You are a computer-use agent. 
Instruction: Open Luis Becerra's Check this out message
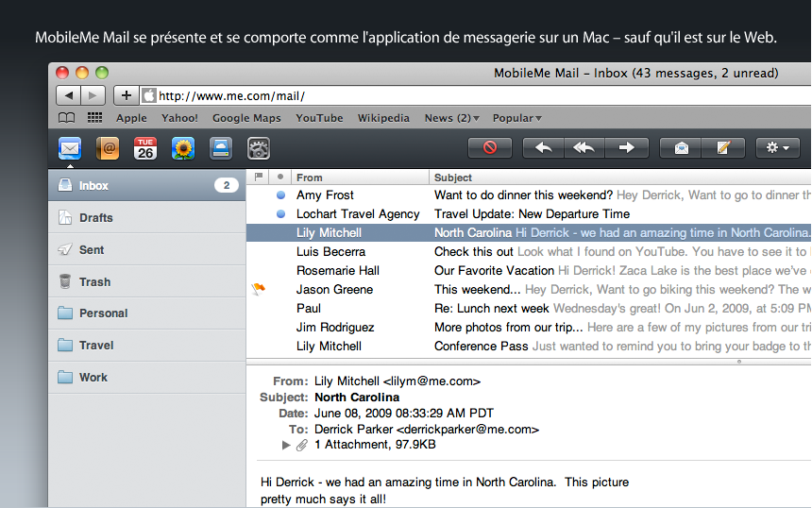pyautogui.click(x=529, y=252)
